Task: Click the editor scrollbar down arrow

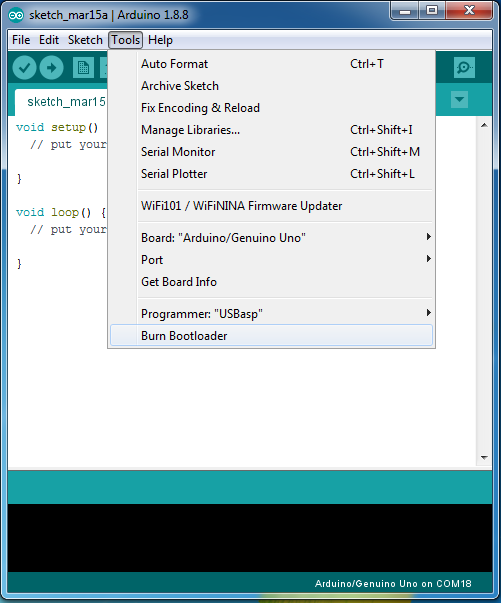Action: coord(484,458)
